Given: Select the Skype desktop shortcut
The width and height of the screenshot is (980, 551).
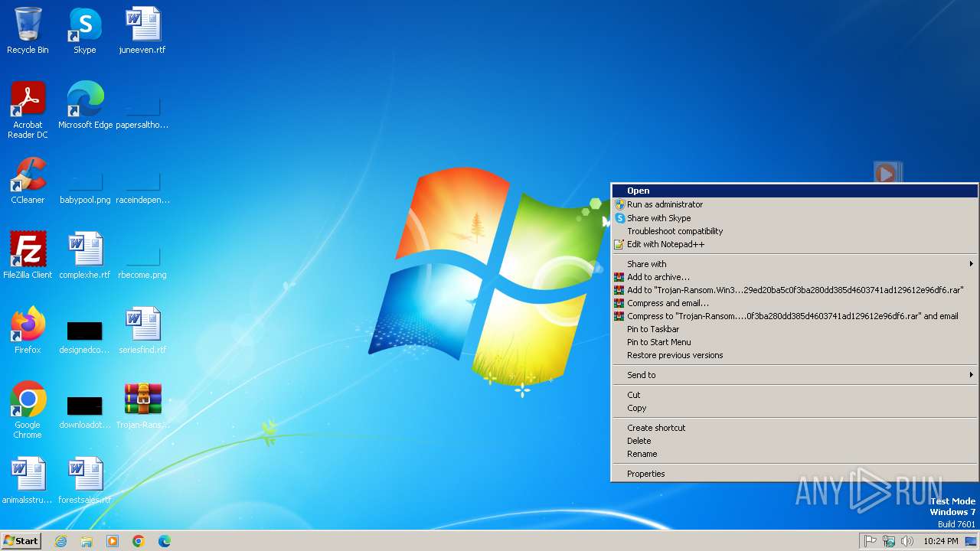Looking at the screenshot, I should tap(85, 31).
